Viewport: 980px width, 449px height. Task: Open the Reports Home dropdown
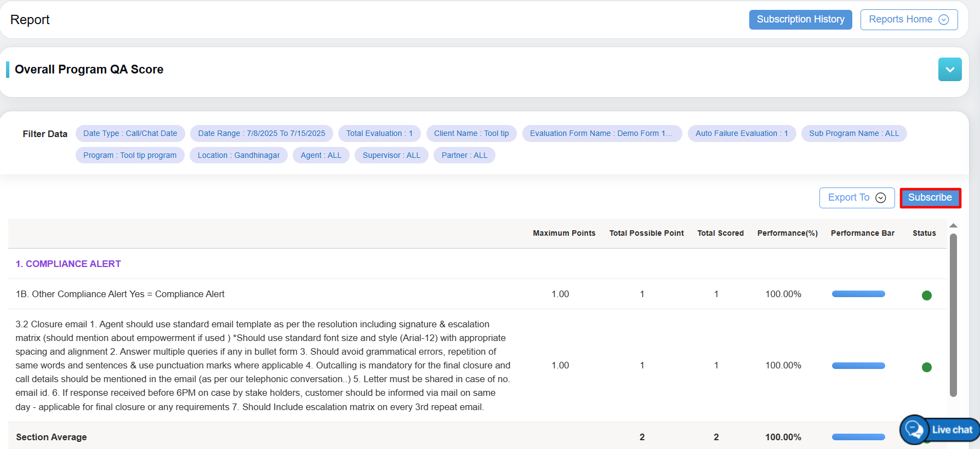[908, 20]
